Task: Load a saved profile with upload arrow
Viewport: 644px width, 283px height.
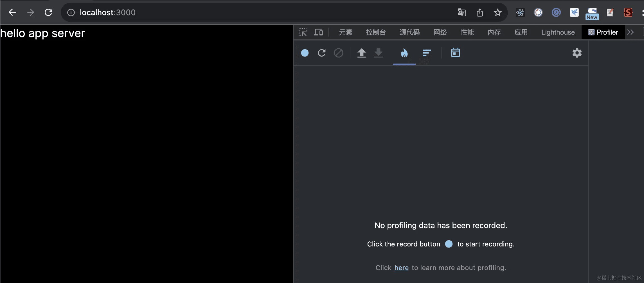Action: point(362,53)
